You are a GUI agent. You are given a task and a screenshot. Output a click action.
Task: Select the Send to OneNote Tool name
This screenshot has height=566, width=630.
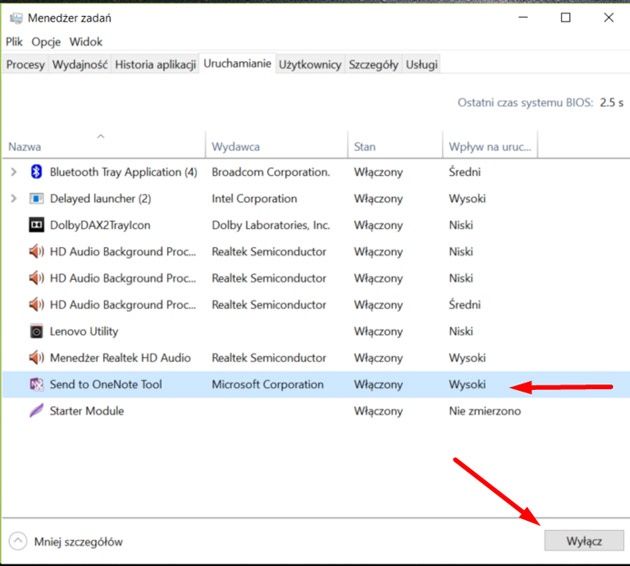pos(106,384)
